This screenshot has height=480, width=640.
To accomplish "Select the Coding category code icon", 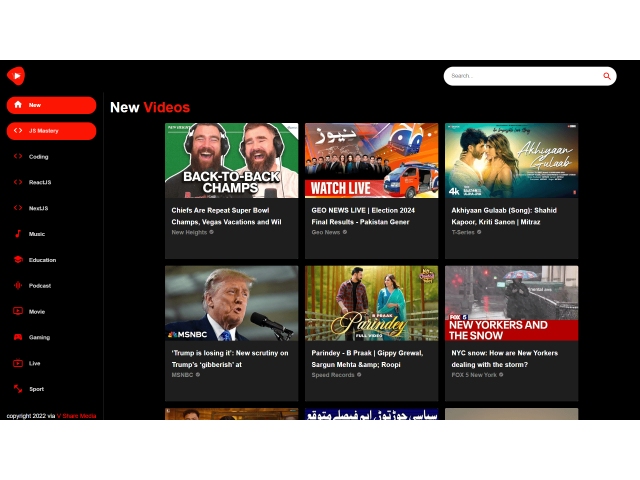I will coord(18,157).
